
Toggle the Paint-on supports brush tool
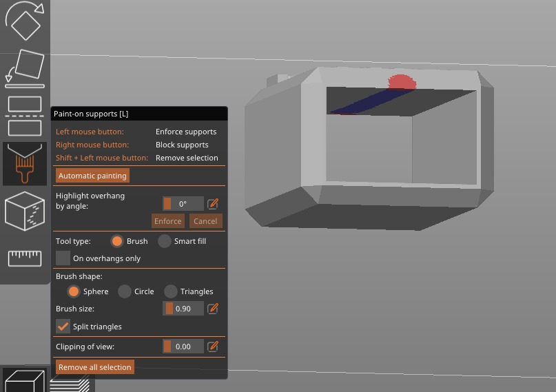point(25,164)
